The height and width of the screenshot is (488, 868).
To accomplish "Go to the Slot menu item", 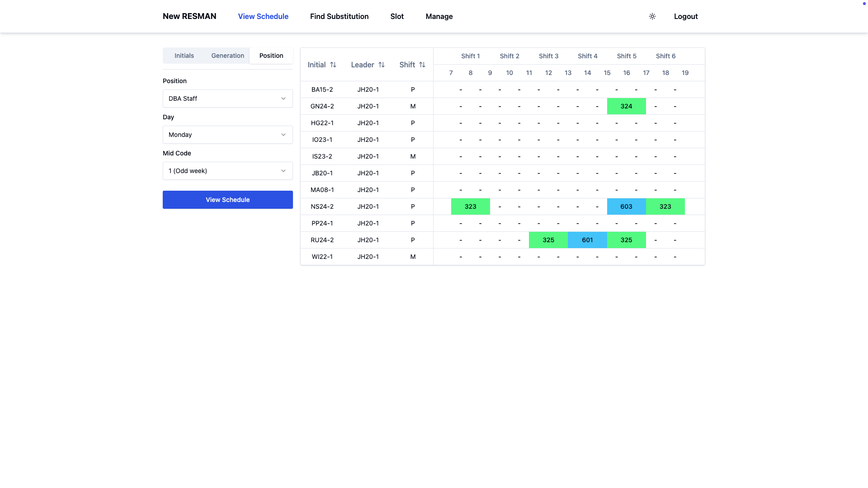I will click(x=397, y=16).
